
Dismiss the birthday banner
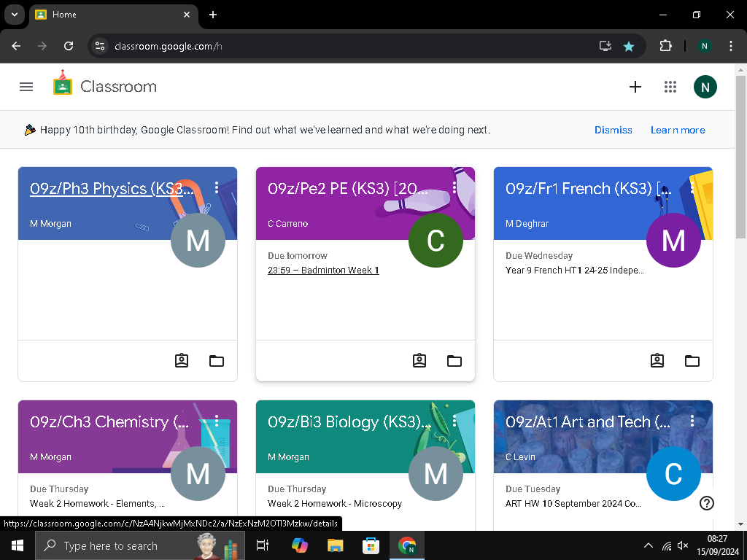pos(613,130)
